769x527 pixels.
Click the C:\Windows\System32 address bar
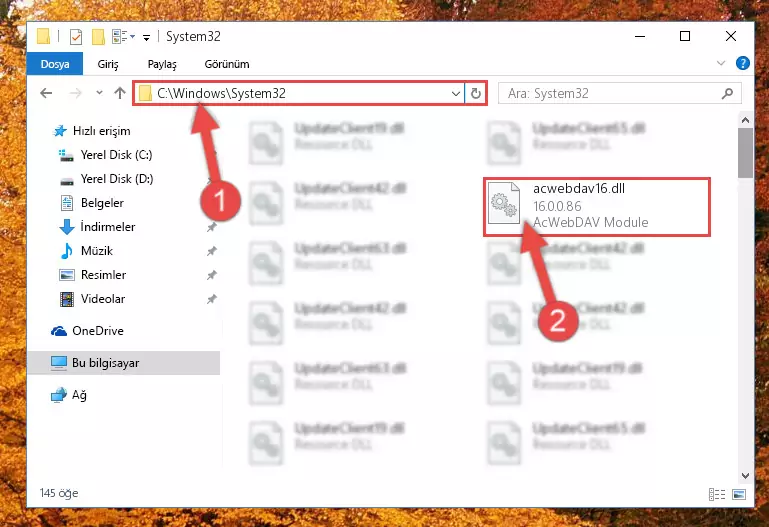click(x=299, y=93)
